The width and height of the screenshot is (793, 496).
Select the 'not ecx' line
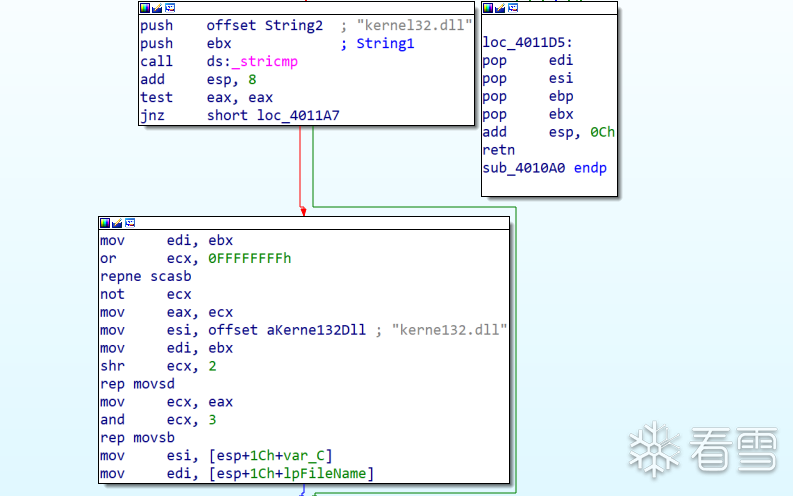(146, 294)
